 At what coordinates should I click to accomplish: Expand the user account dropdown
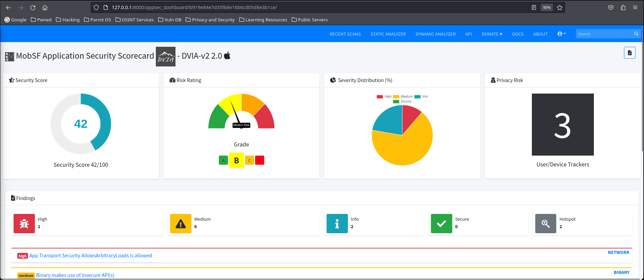pyautogui.click(x=562, y=34)
